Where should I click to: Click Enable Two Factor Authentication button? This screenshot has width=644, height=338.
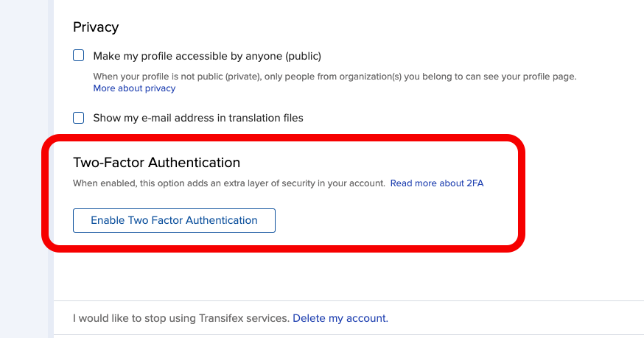(x=174, y=220)
